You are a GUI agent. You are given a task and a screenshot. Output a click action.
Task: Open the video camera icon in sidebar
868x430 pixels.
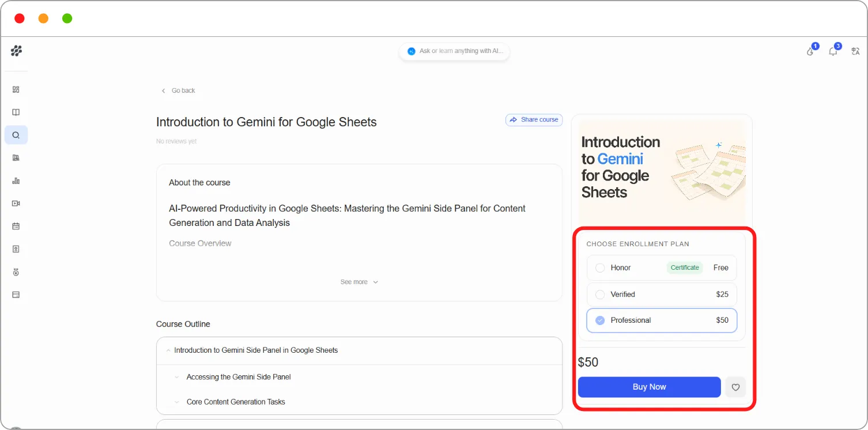click(x=16, y=203)
